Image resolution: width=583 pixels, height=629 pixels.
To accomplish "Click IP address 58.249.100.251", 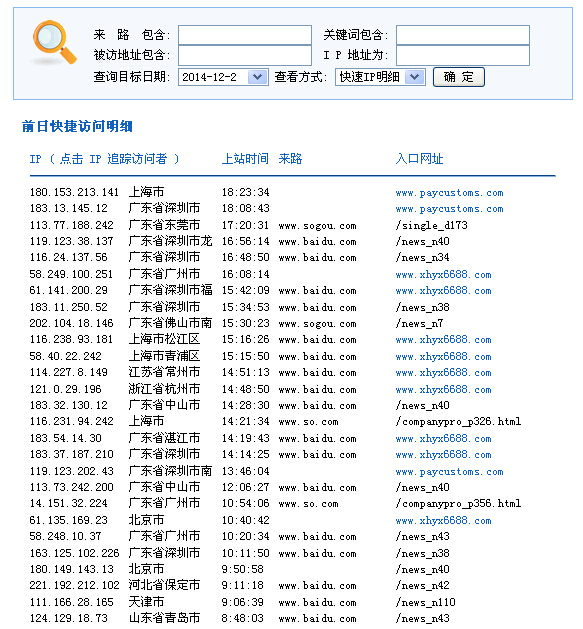I will (71, 274).
